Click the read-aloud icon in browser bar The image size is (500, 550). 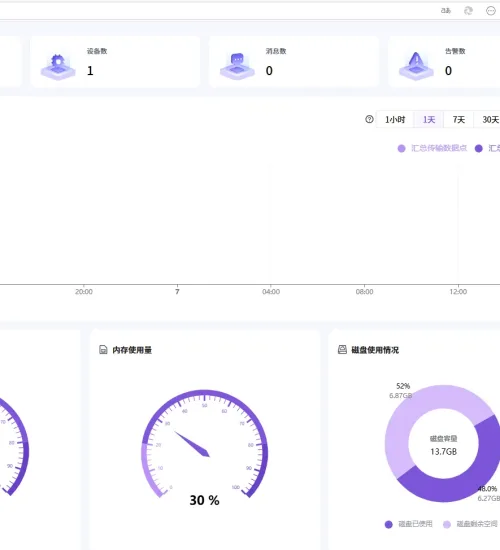pyautogui.click(x=446, y=11)
